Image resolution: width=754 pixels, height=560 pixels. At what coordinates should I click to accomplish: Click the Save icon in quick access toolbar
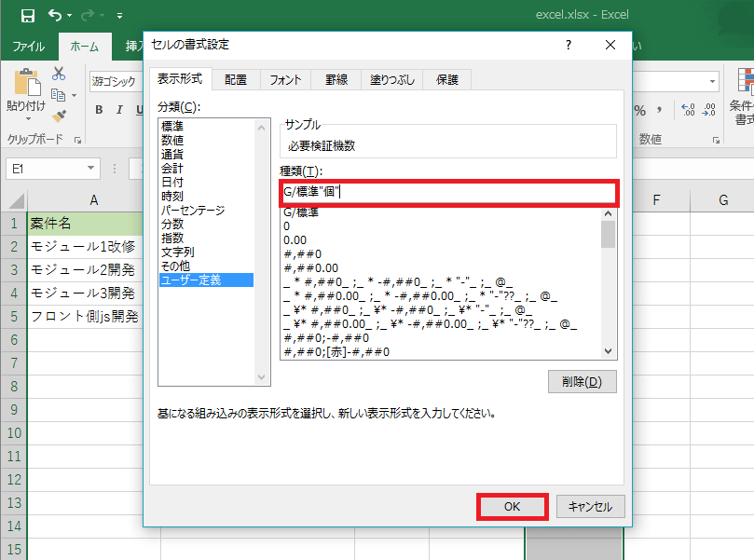[x=27, y=16]
